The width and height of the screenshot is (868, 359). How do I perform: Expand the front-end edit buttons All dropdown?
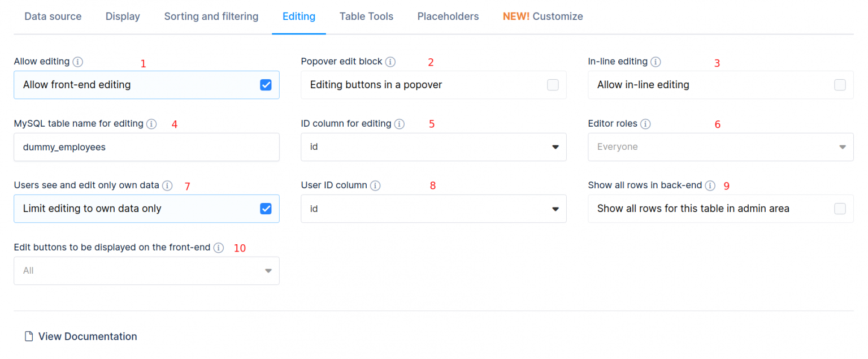coord(146,271)
